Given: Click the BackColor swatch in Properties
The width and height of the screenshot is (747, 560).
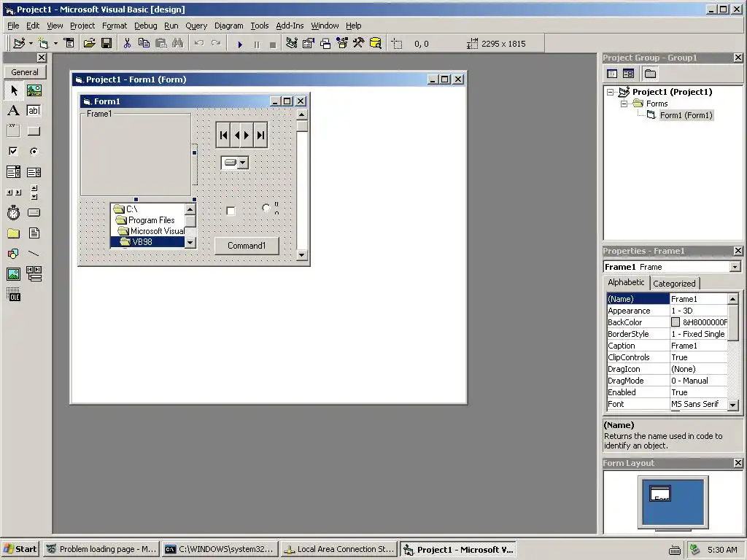Looking at the screenshot, I should click(x=676, y=322).
